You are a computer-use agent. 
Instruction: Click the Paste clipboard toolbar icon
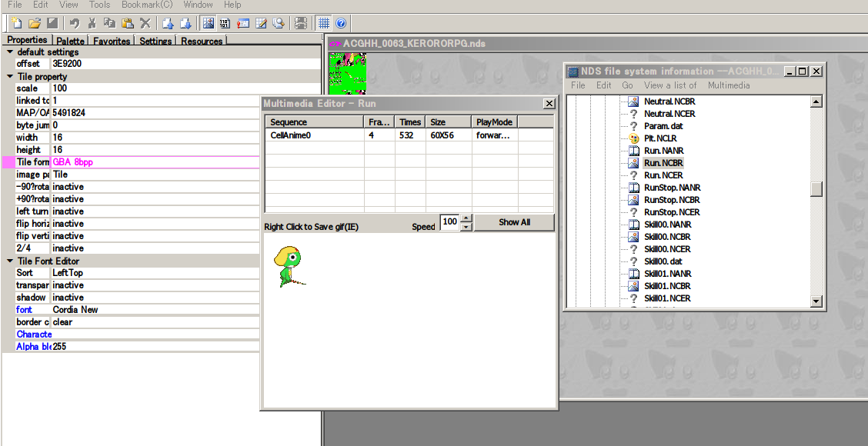tap(128, 23)
